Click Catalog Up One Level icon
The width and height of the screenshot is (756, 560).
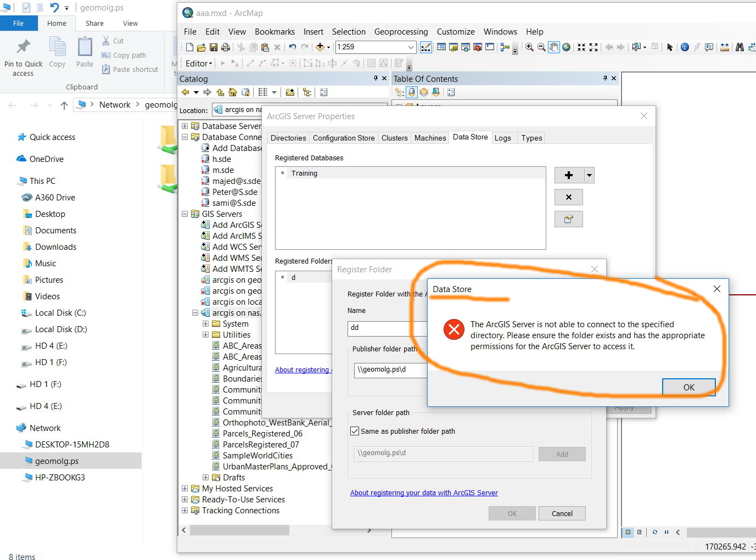coord(220,92)
